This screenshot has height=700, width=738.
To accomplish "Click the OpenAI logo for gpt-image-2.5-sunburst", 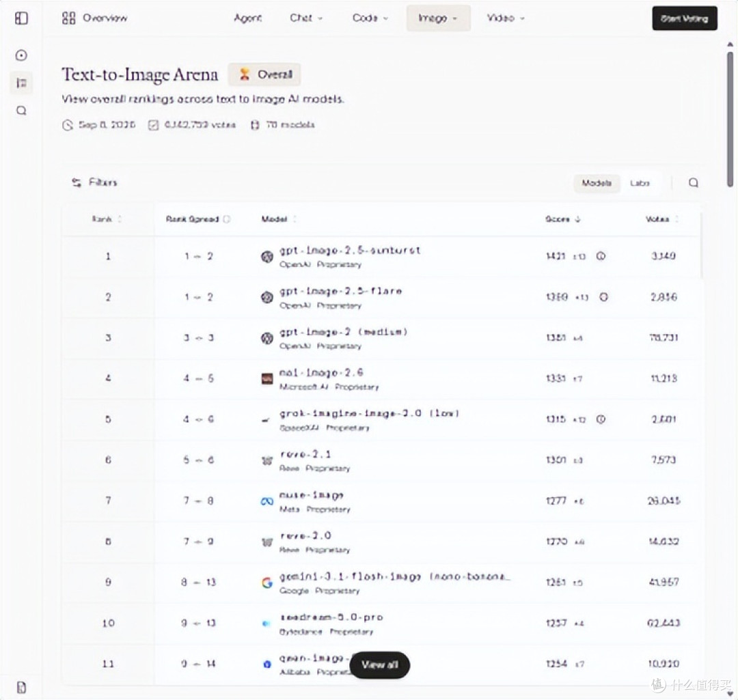I will [267, 256].
